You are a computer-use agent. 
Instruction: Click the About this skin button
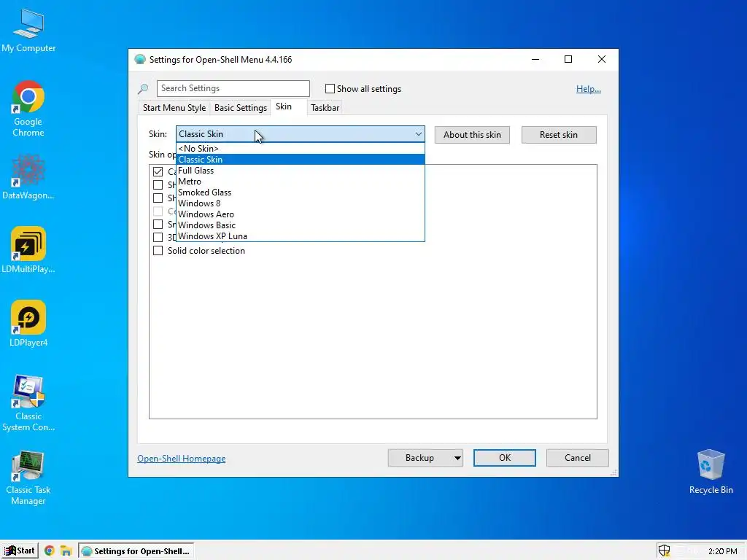tap(472, 135)
